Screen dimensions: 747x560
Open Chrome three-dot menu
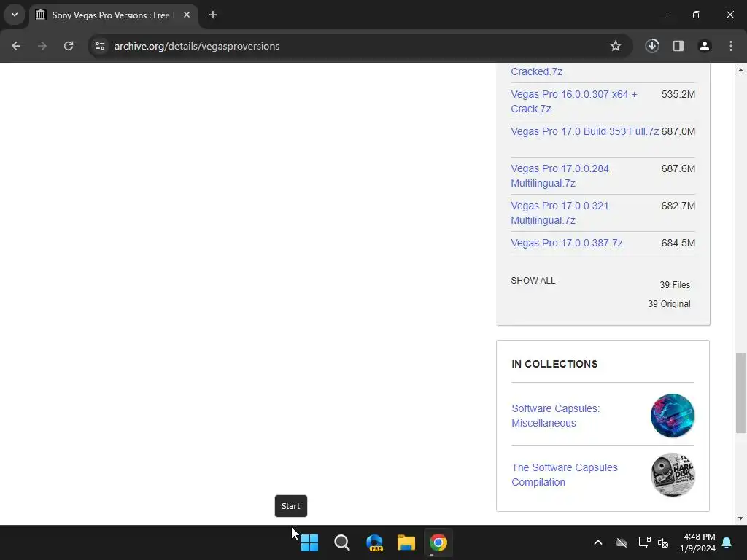tap(731, 46)
